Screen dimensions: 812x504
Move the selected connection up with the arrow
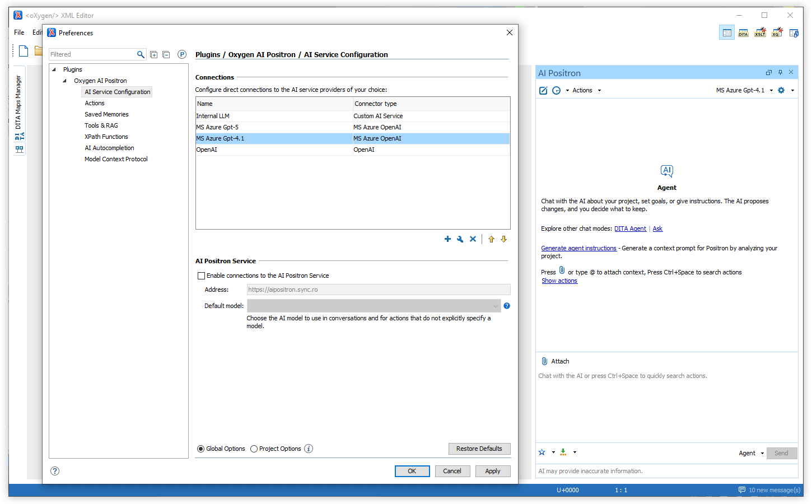click(491, 239)
